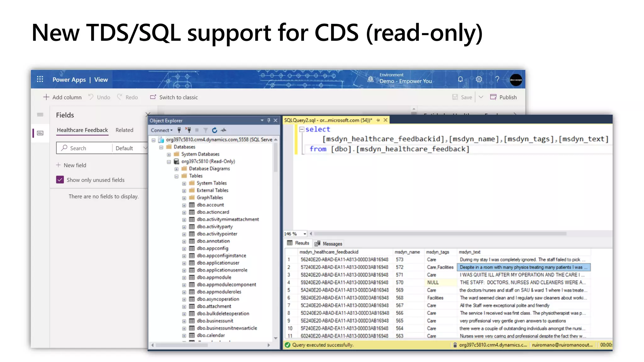Image resolution: width=644 pixels, height=362 pixels.
Task: Click the Disconnect icon in Object Explorer toolbar
Action: pos(188,130)
